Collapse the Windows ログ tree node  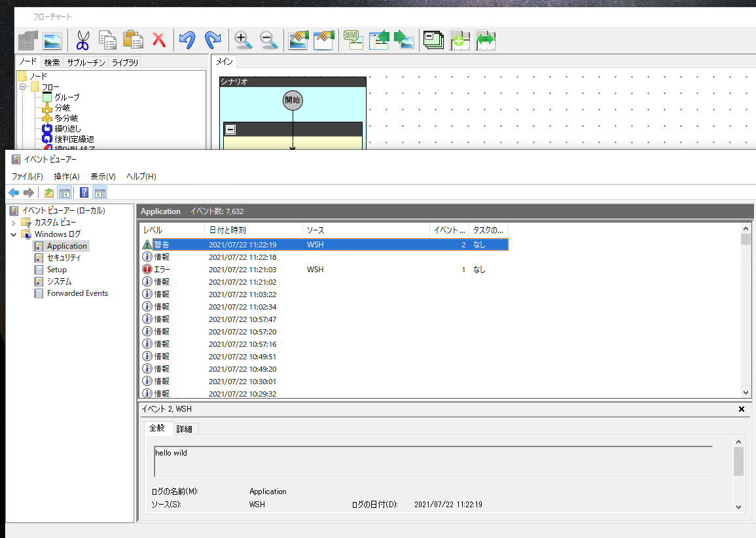13,234
